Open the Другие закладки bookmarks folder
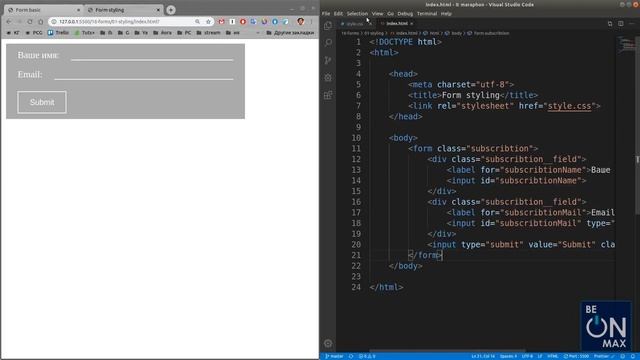The image size is (640, 360). pos(290,33)
